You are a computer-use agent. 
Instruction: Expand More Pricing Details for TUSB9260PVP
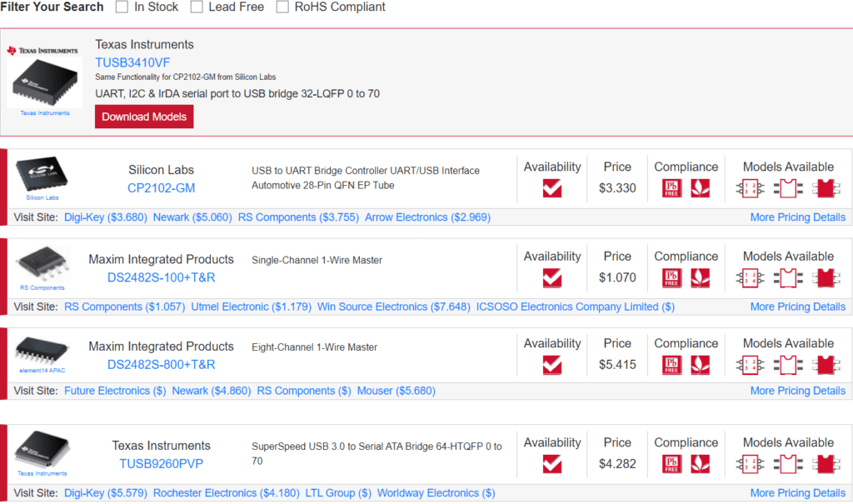click(x=797, y=492)
